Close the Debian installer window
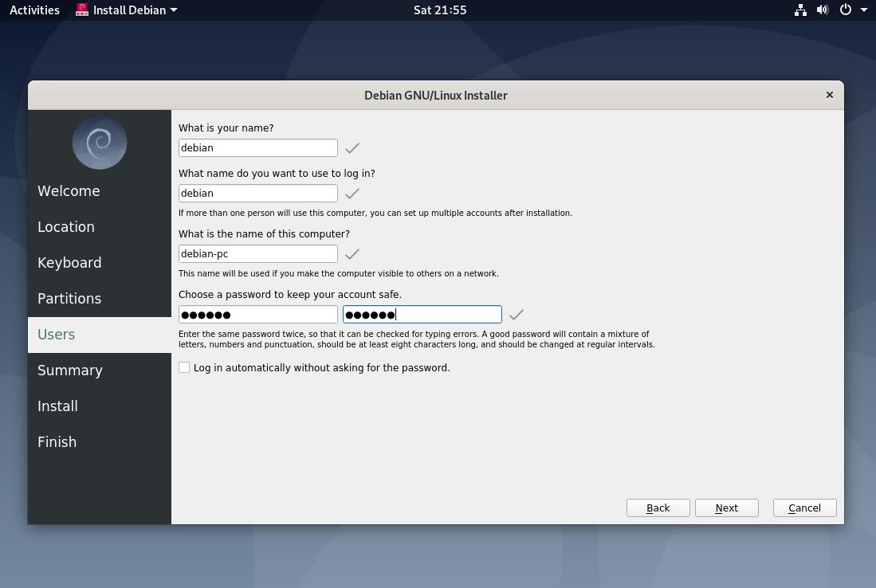The width and height of the screenshot is (876, 588). [830, 95]
